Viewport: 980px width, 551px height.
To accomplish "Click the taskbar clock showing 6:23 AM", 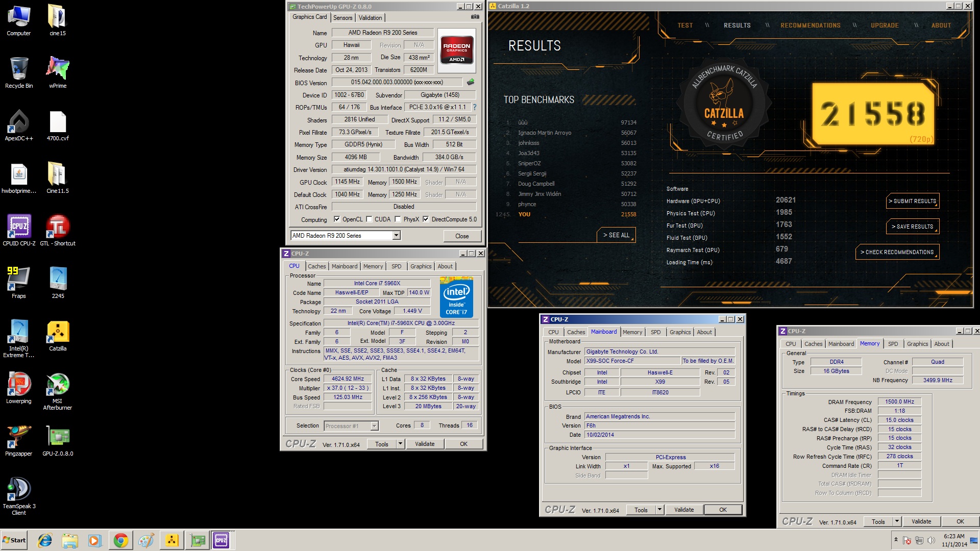I will 954,540.
